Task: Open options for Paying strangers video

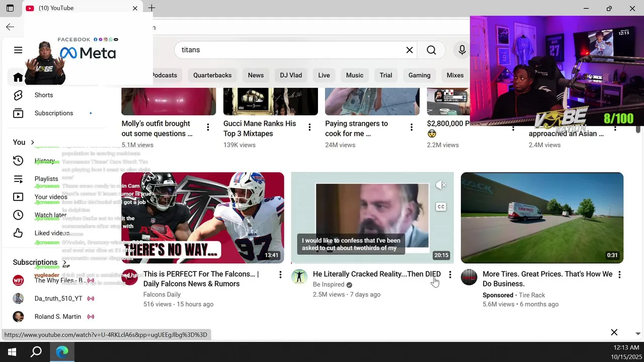Action: click(x=411, y=128)
